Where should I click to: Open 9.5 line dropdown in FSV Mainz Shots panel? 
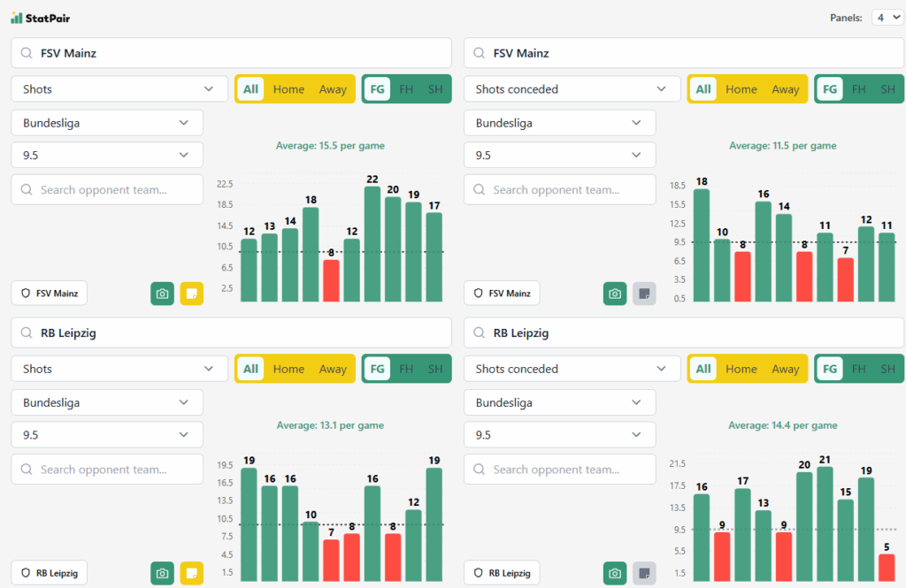click(107, 155)
